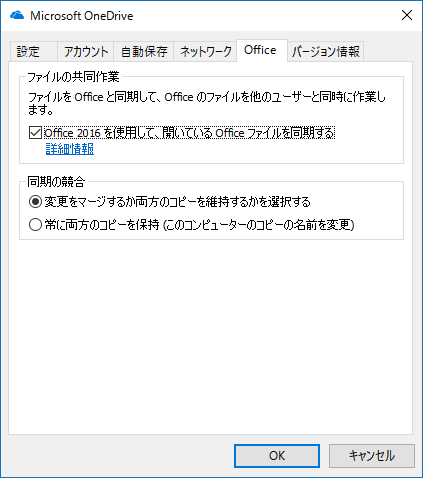Toggle the Office 2016 sync checkbox box
Screen dimensions: 423x478
(x=35, y=133)
